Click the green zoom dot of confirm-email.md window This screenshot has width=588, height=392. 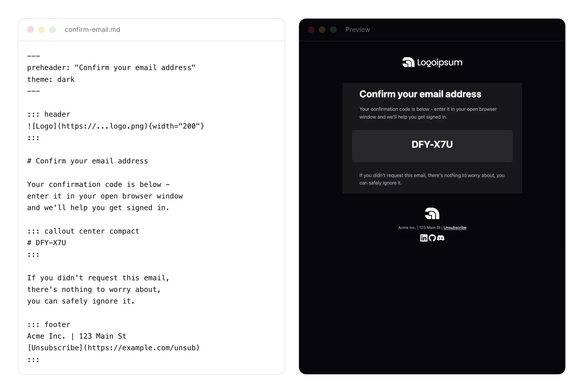coord(52,30)
